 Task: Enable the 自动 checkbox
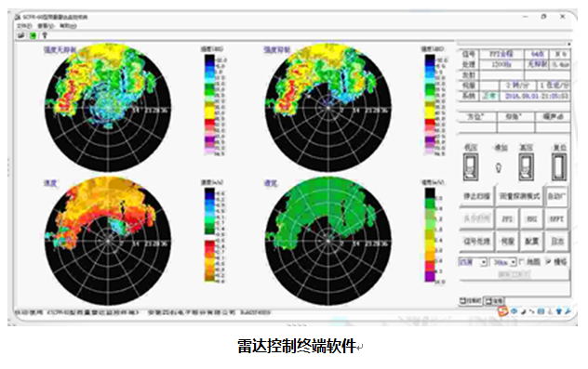tap(556, 196)
